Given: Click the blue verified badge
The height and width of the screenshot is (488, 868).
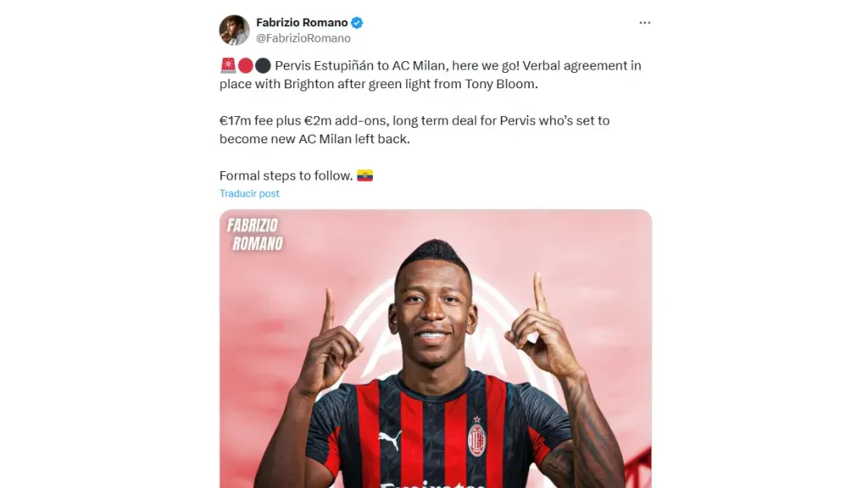Looking at the screenshot, I should (x=357, y=23).
